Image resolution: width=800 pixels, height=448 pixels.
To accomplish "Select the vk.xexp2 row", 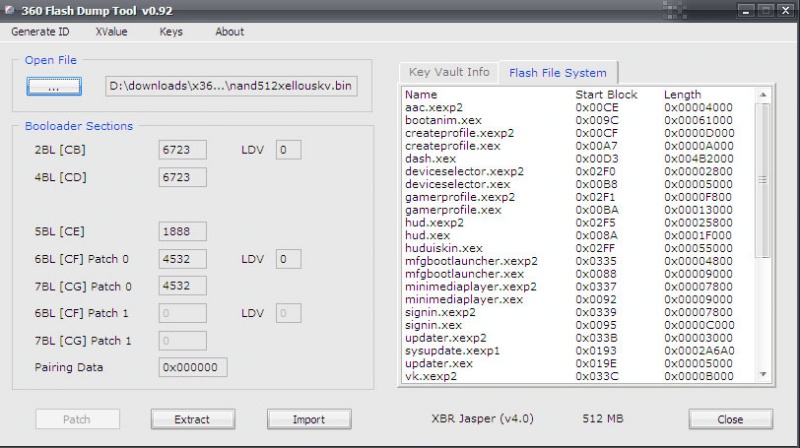I will click(578, 377).
